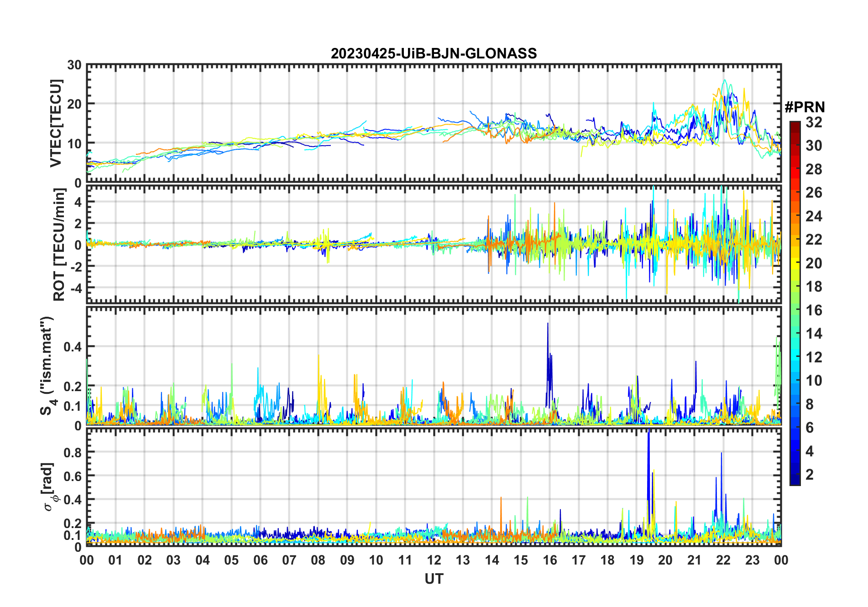Click the dark red top of the PRN colorbar
The image size is (868, 607).
(795, 125)
